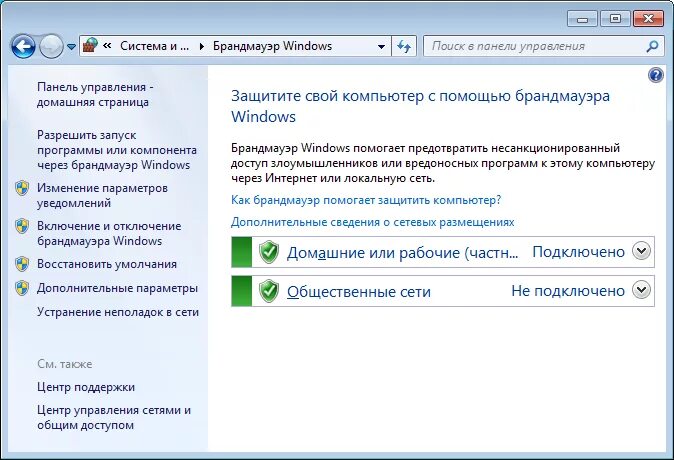Viewport: 674px width, 460px height.
Task: Open address bar history dropdown arrow
Action: tap(381, 46)
